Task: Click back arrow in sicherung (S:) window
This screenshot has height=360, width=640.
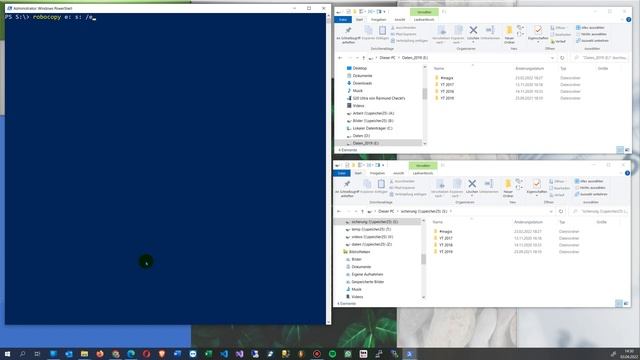Action: pos(339,211)
